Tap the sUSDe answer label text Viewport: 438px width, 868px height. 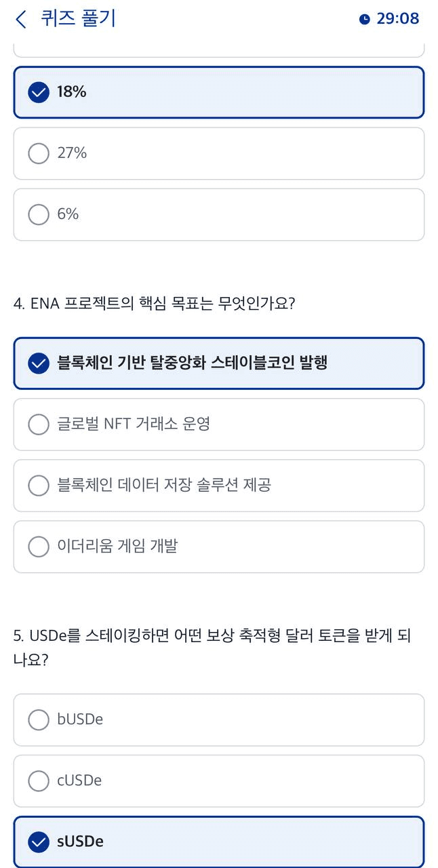tap(81, 842)
